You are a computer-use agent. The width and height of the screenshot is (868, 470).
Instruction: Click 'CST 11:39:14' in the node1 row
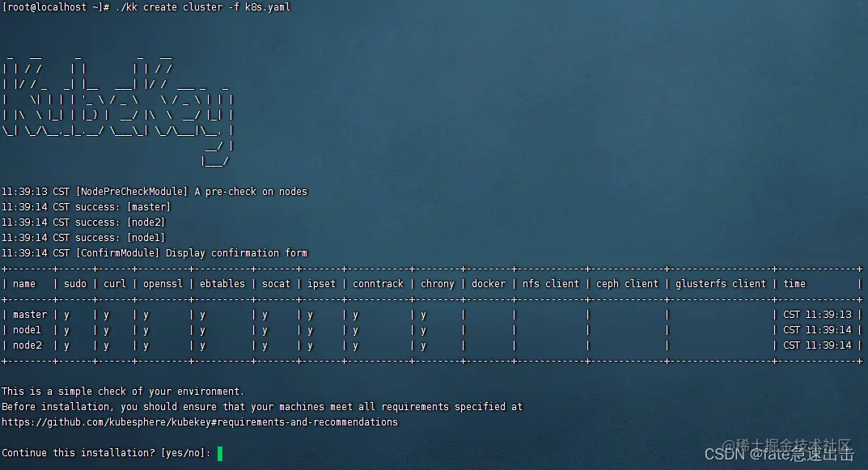coord(817,330)
